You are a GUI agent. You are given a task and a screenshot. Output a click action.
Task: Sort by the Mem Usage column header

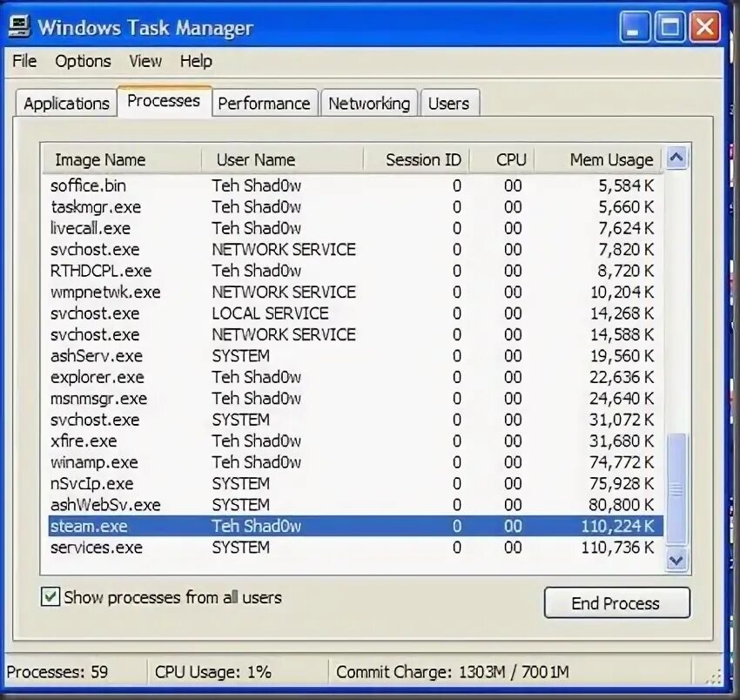point(598,159)
